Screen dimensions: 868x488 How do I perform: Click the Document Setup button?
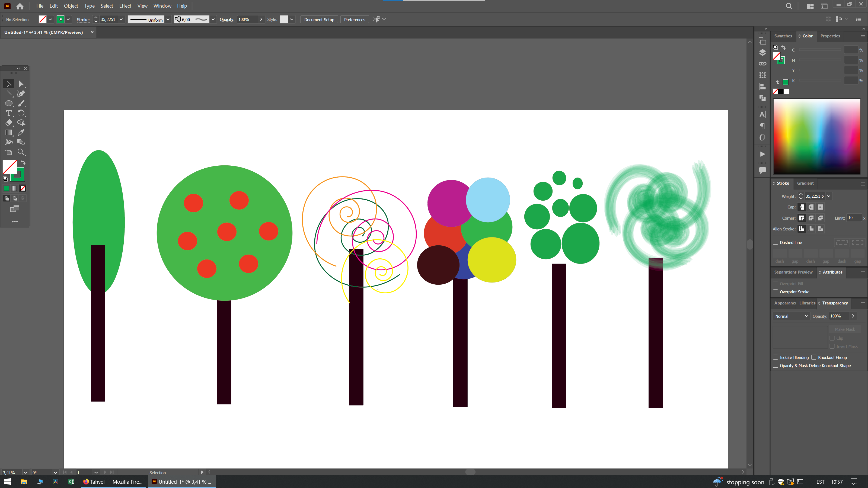pyautogui.click(x=319, y=19)
